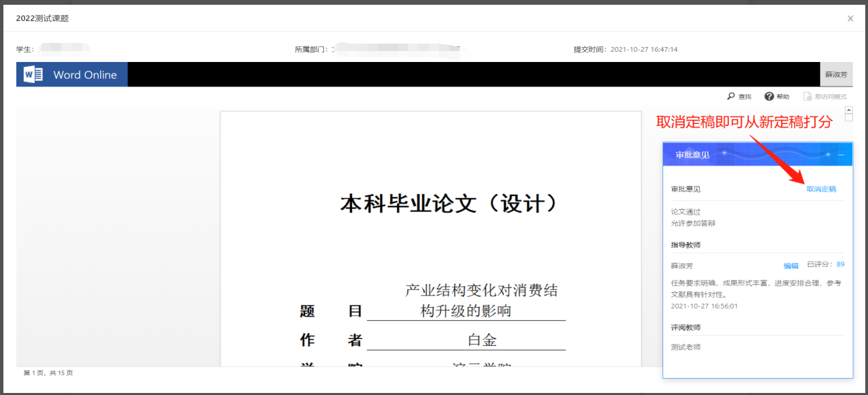Click the document heading 本科毕业论文（设计）
This screenshot has height=395, width=868.
click(450, 204)
